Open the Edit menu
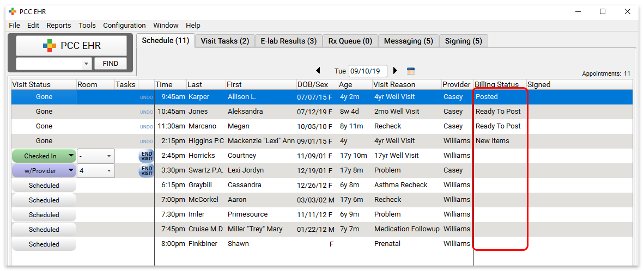This screenshot has width=644, height=271. 33,26
